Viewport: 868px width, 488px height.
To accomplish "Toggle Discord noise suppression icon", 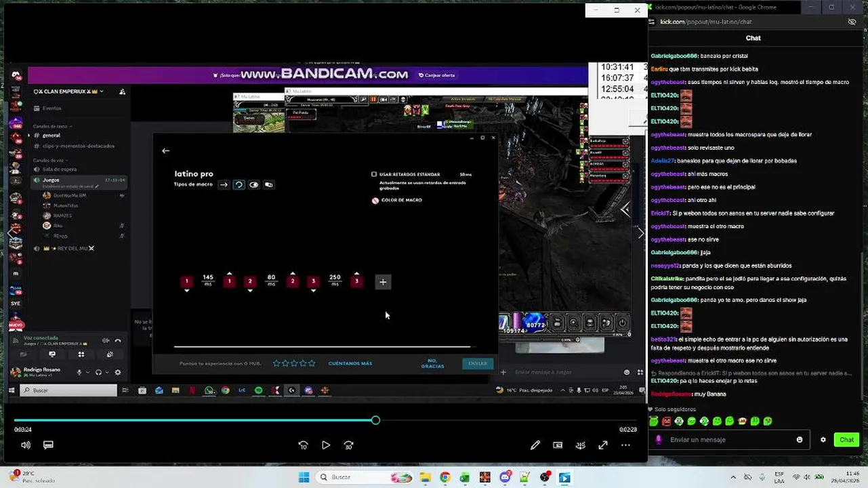I will click(106, 340).
